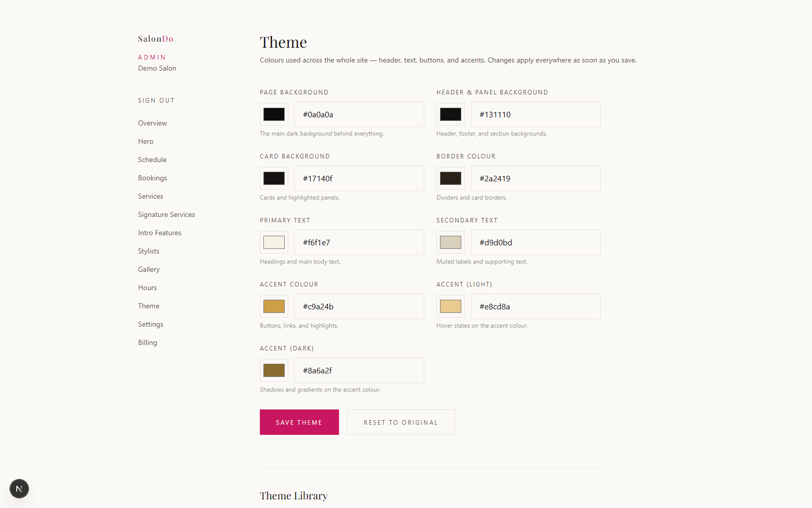Click the #2a2419 border colour field
The image size is (812, 508).
(x=536, y=178)
